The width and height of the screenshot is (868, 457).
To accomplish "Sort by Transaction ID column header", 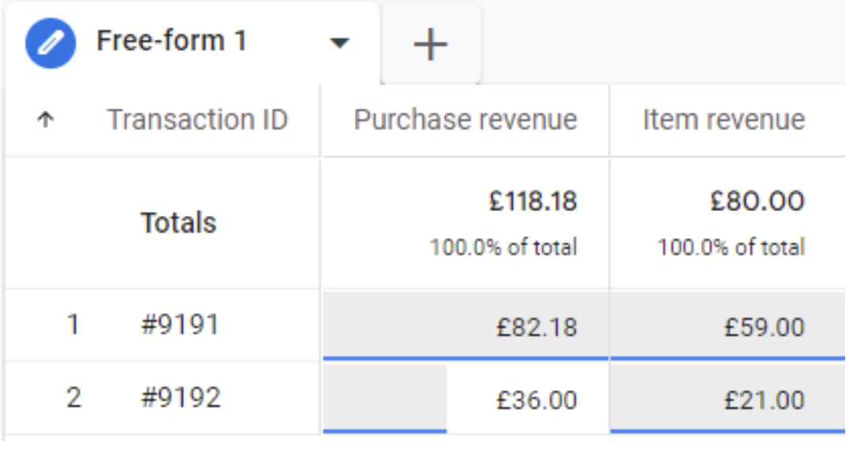I will point(197,119).
